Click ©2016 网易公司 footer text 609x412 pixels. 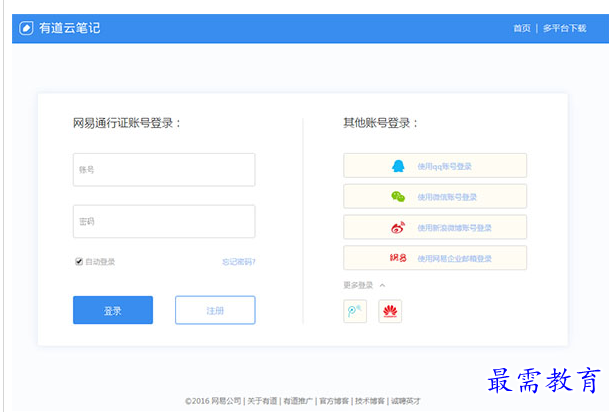213,401
